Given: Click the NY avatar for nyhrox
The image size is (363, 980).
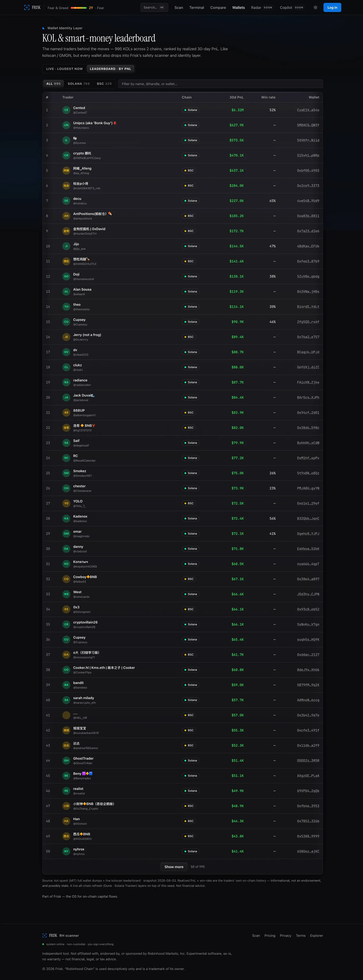Looking at the screenshot, I should click(x=66, y=851).
